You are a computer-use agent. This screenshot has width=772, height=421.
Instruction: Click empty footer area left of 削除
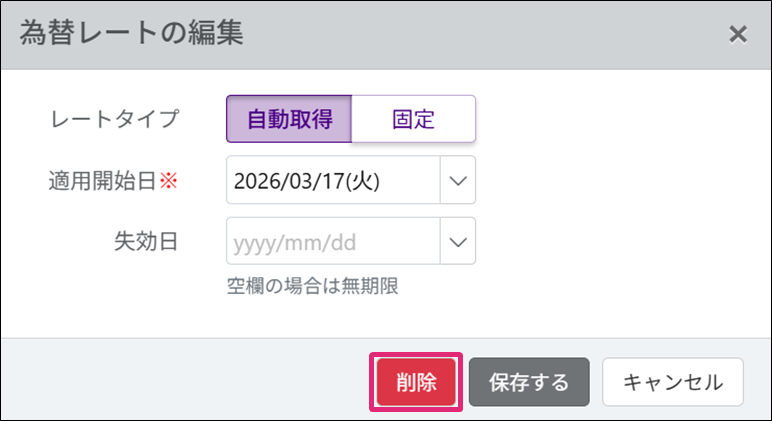click(180, 382)
